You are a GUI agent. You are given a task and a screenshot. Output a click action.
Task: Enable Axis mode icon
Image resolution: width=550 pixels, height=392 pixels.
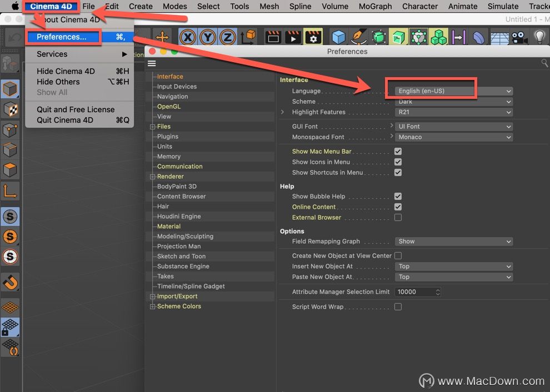pyautogui.click(x=10, y=192)
